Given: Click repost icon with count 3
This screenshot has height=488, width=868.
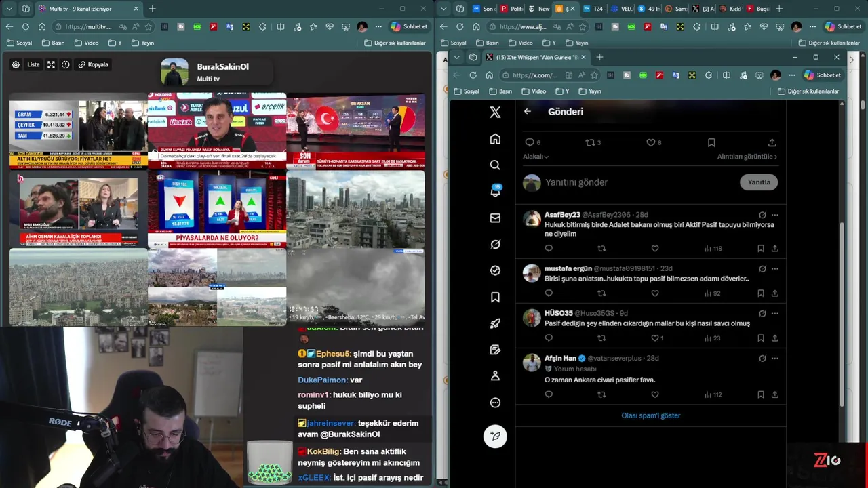Looking at the screenshot, I should click(x=593, y=142).
